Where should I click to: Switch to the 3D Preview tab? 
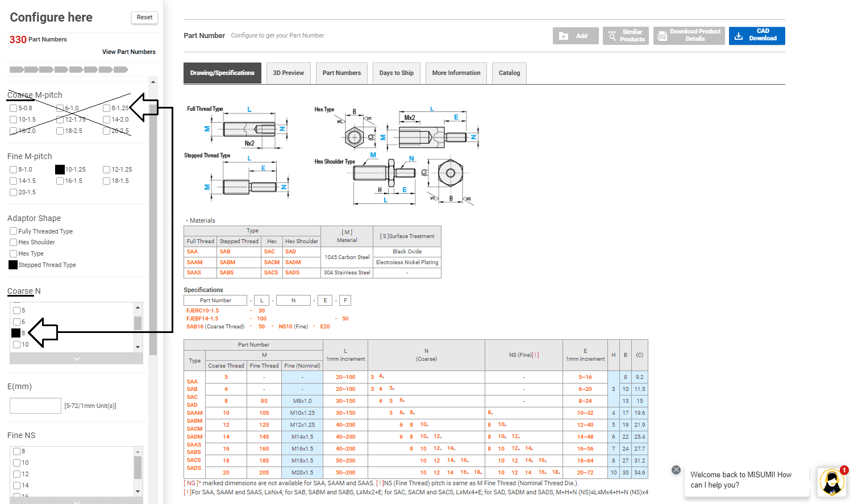[289, 73]
